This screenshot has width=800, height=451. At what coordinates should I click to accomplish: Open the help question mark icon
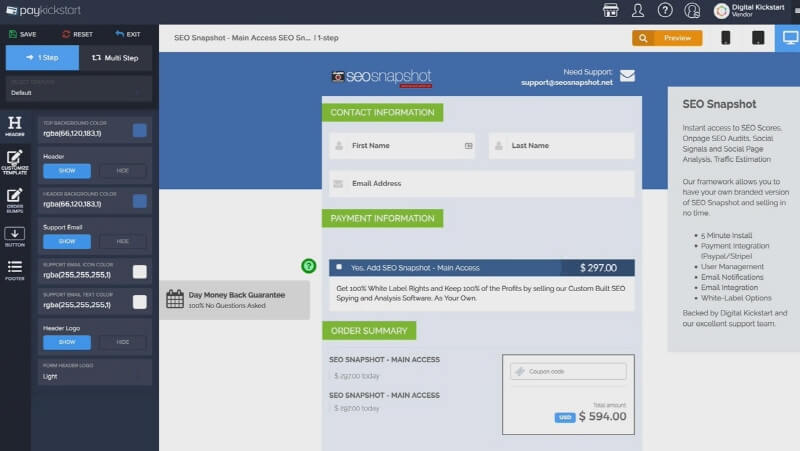(x=665, y=10)
